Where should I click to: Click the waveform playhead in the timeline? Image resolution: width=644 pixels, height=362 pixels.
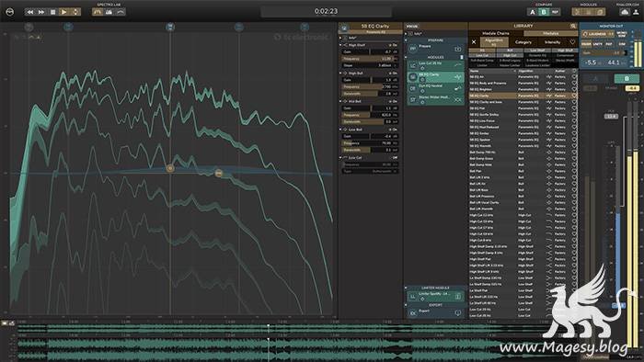[269, 340]
